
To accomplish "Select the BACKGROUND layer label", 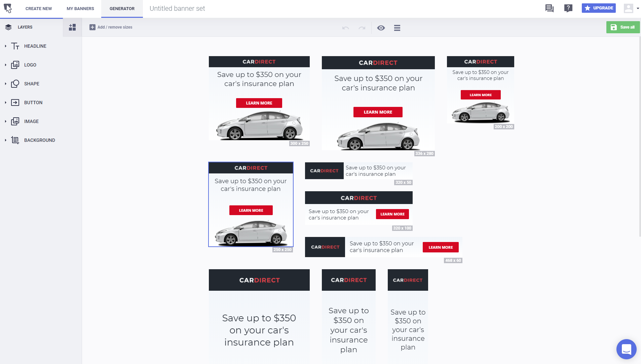I will click(40, 140).
